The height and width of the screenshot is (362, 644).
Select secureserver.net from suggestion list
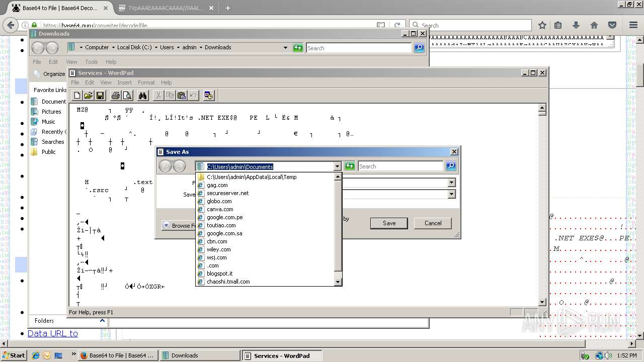pyautogui.click(x=265, y=193)
